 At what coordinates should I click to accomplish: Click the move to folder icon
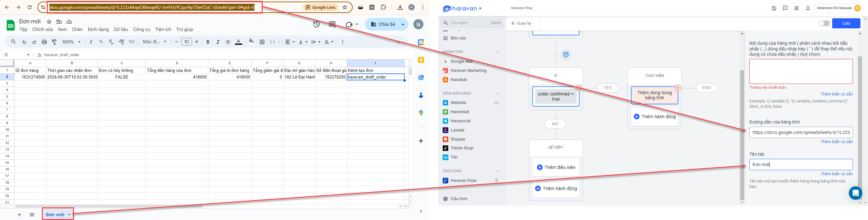(59, 22)
